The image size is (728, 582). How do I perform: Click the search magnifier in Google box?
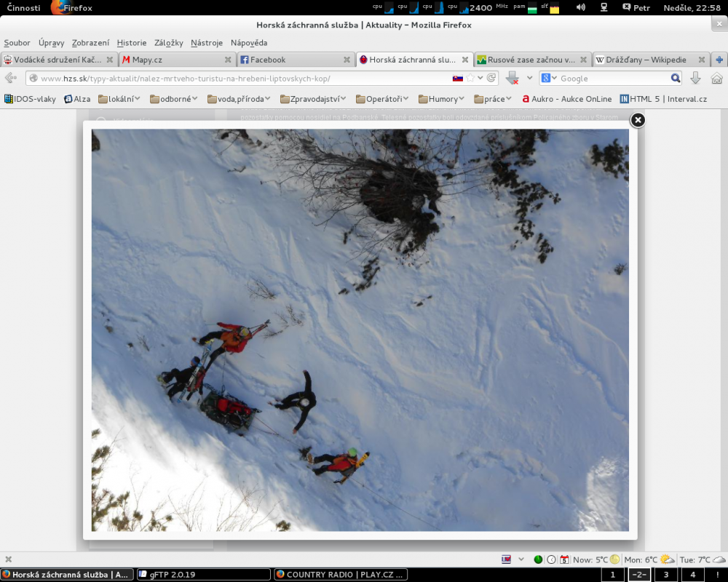(676, 79)
